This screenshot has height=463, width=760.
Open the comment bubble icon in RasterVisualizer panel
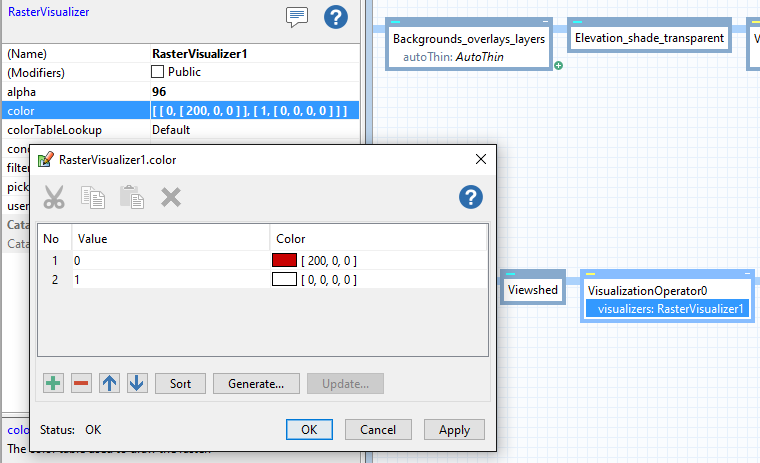pyautogui.click(x=296, y=17)
